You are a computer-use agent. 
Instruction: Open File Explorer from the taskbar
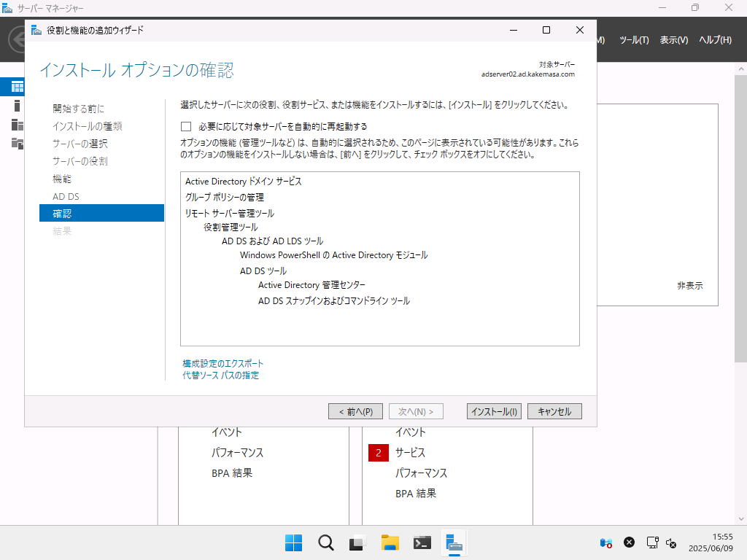tap(390, 542)
